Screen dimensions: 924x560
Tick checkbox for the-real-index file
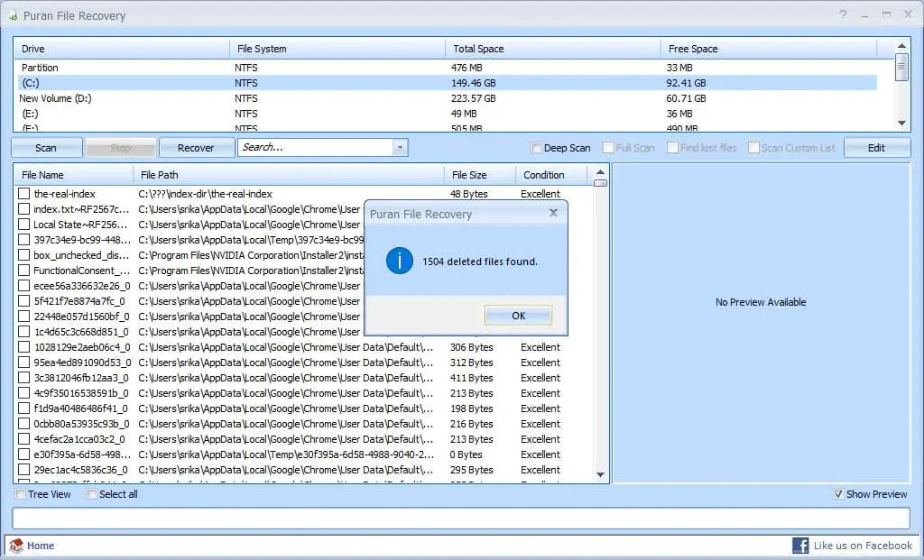[24, 194]
